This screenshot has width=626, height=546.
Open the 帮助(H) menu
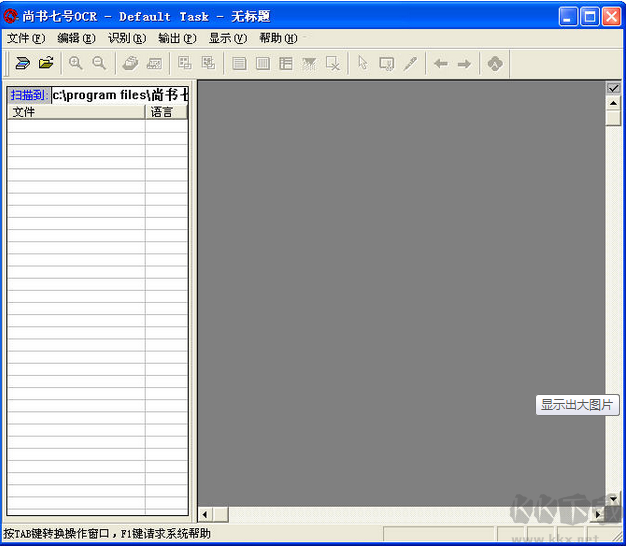278,38
